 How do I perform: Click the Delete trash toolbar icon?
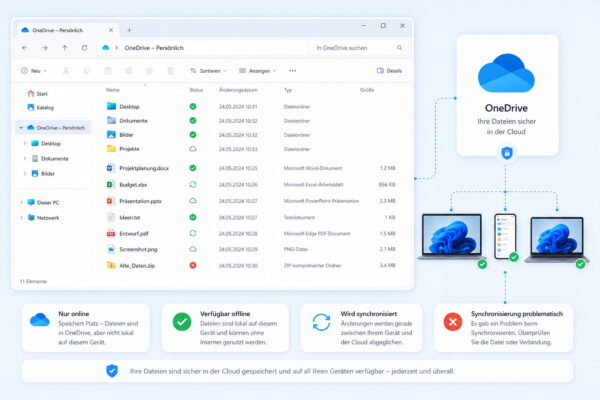pos(170,71)
